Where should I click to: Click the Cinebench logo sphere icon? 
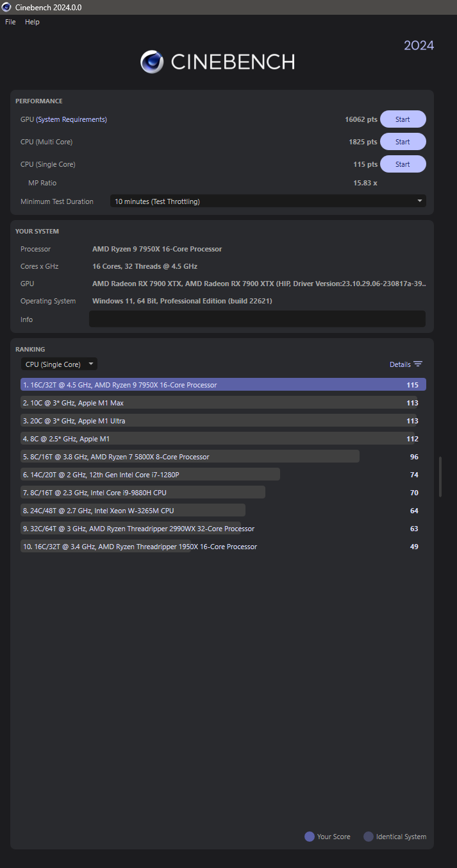pos(152,62)
